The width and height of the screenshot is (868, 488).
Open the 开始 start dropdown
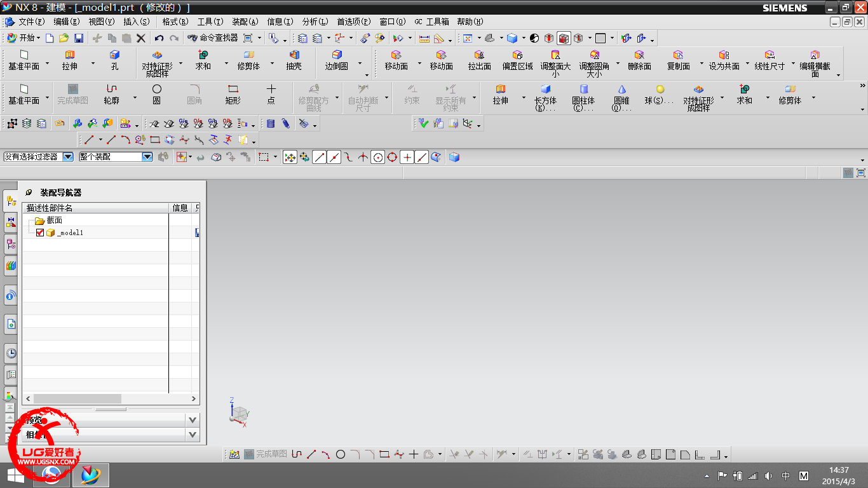(24, 38)
